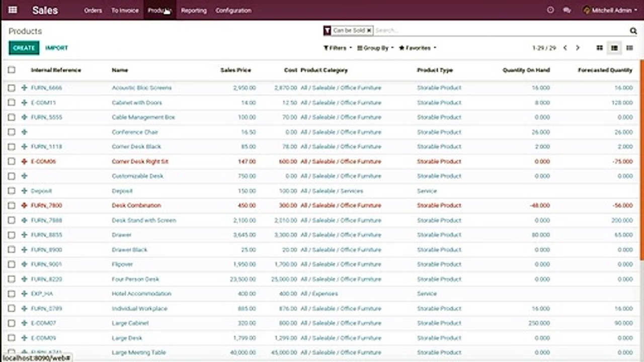Expand the Group By dropdown
The height and width of the screenshot is (362, 644).
click(375, 48)
